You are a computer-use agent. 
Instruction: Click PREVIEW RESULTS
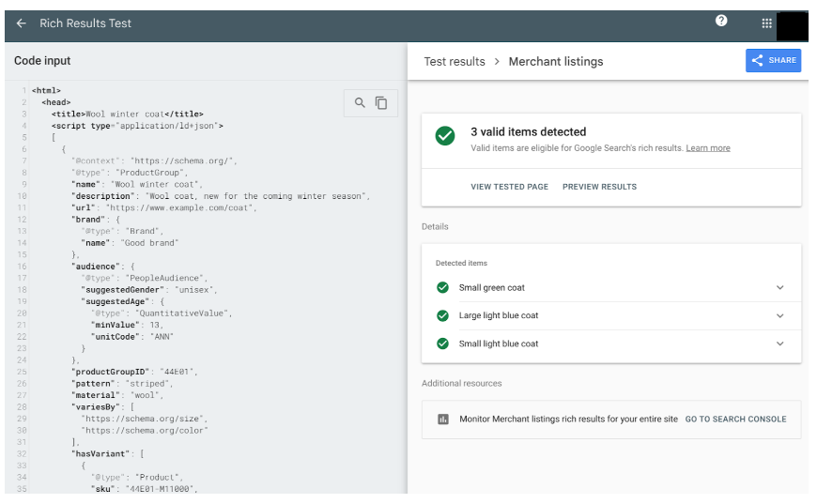tap(600, 187)
